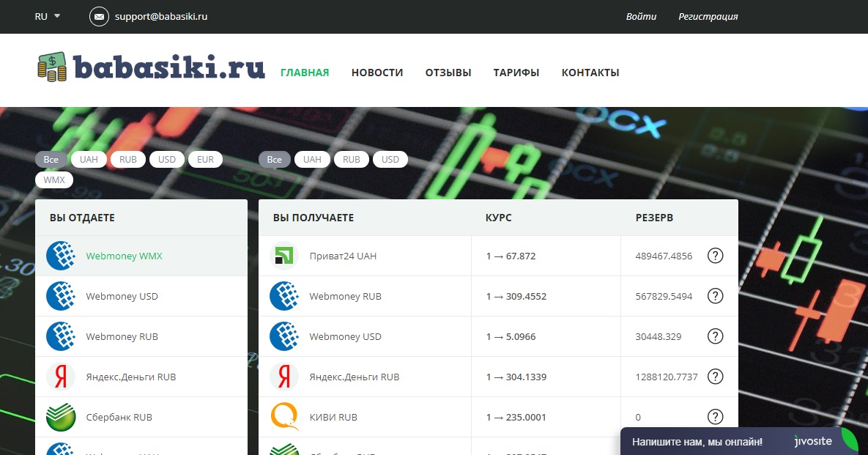Click the babasiki.ru money logo

tap(152, 67)
